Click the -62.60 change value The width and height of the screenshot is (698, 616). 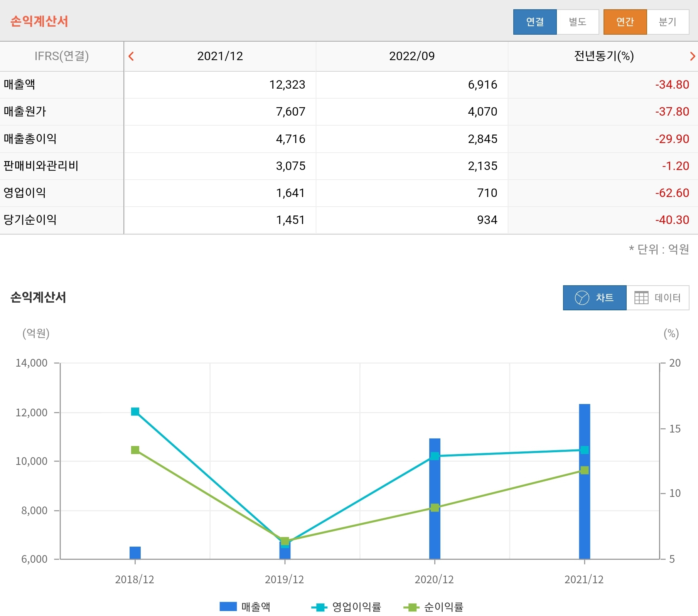(672, 193)
